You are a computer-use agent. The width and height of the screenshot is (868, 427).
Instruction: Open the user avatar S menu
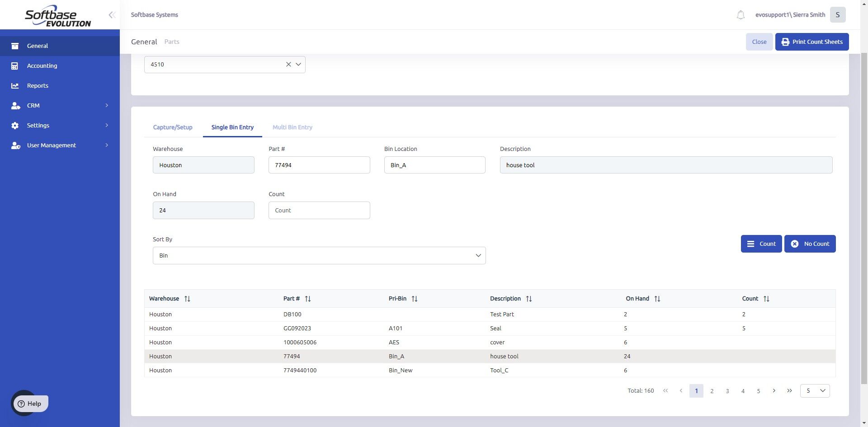tap(838, 15)
